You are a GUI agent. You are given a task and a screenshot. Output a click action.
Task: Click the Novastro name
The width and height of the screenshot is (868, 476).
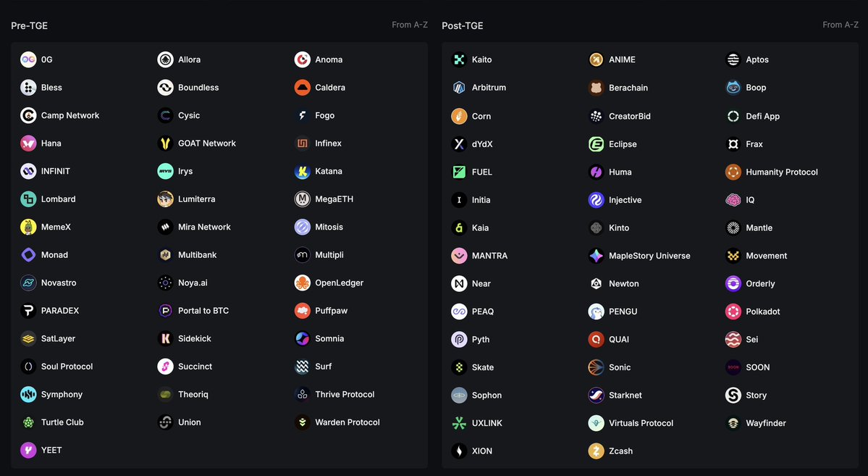[x=59, y=283]
